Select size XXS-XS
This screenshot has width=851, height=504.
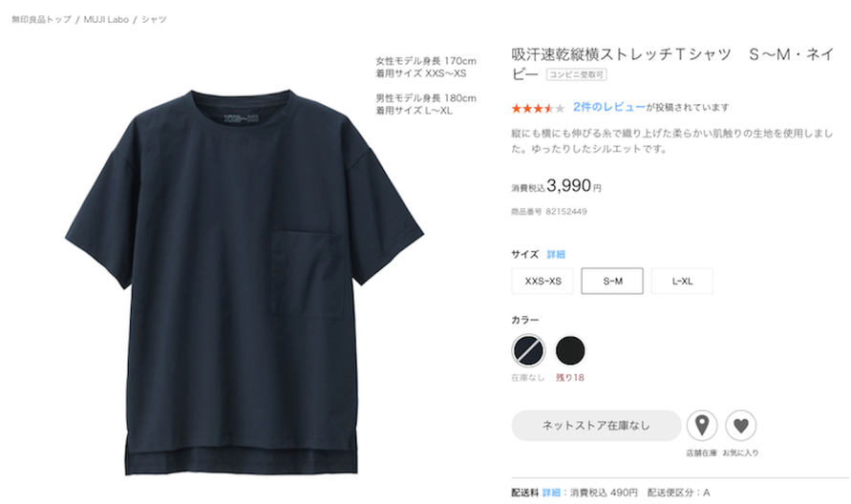[543, 281]
